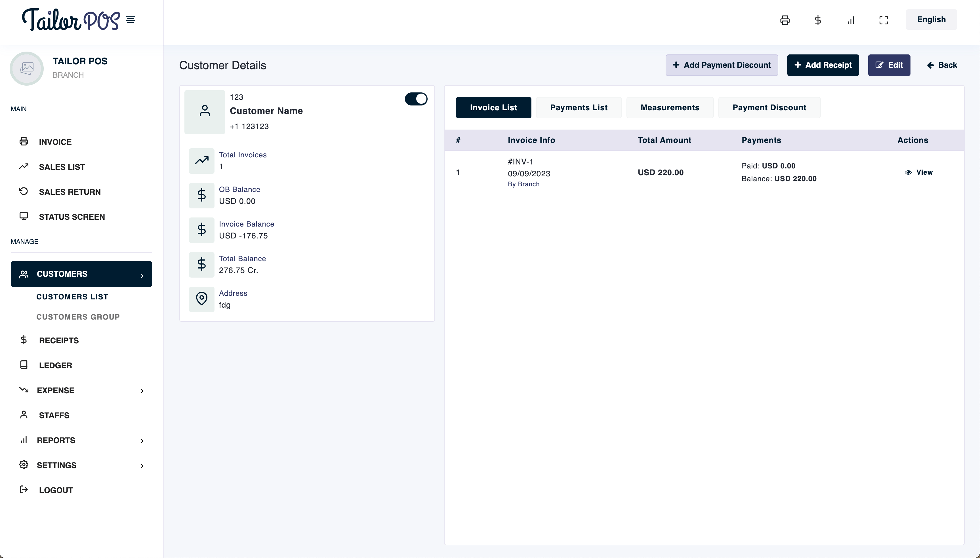
Task: Click the branch image placeholder avatar
Action: 26,69
